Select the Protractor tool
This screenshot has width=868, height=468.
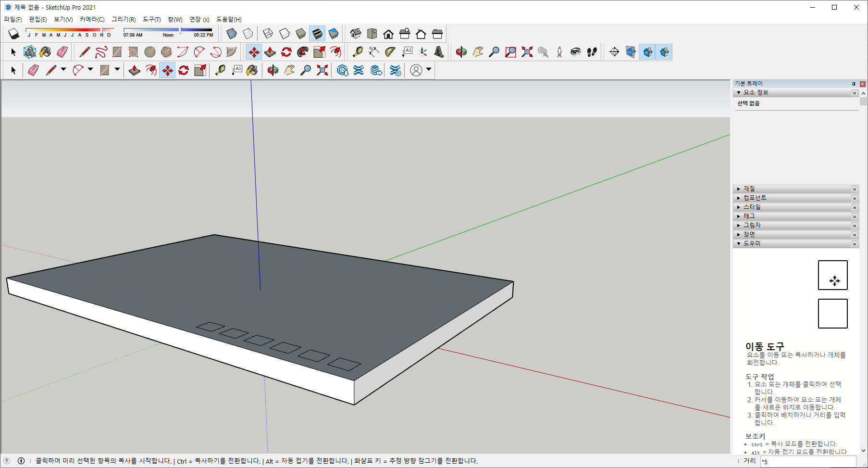click(x=390, y=52)
